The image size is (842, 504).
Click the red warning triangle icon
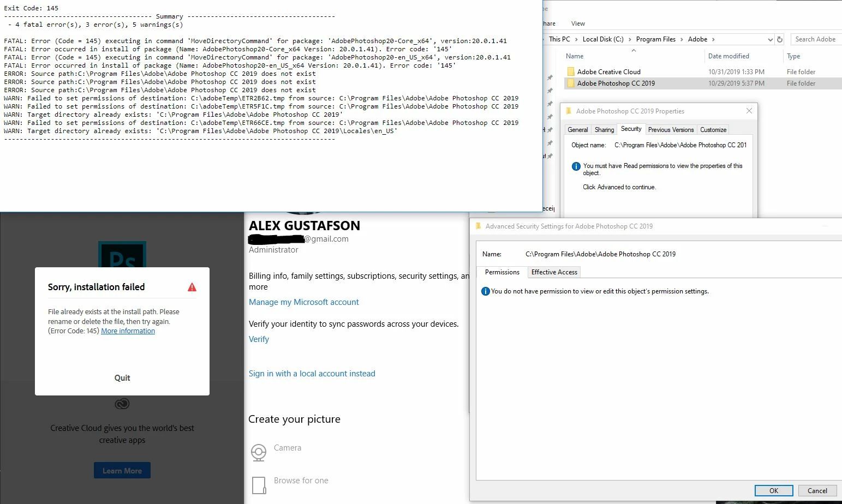point(192,287)
